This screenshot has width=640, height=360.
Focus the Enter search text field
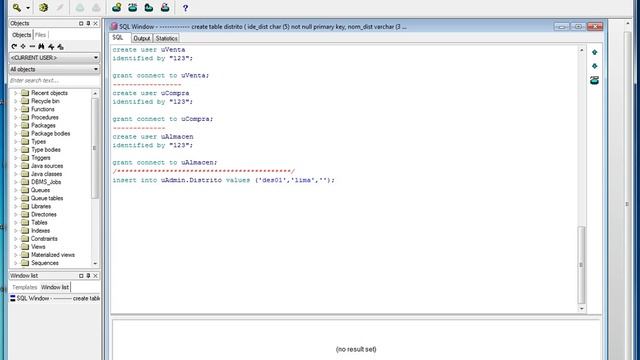(x=54, y=80)
